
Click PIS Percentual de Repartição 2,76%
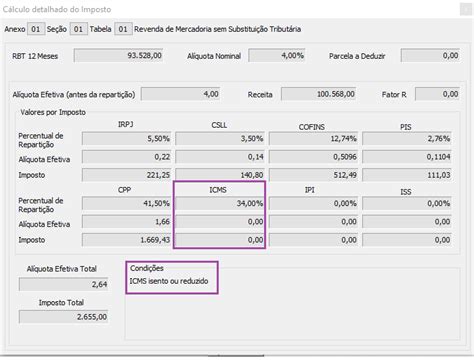407,138
